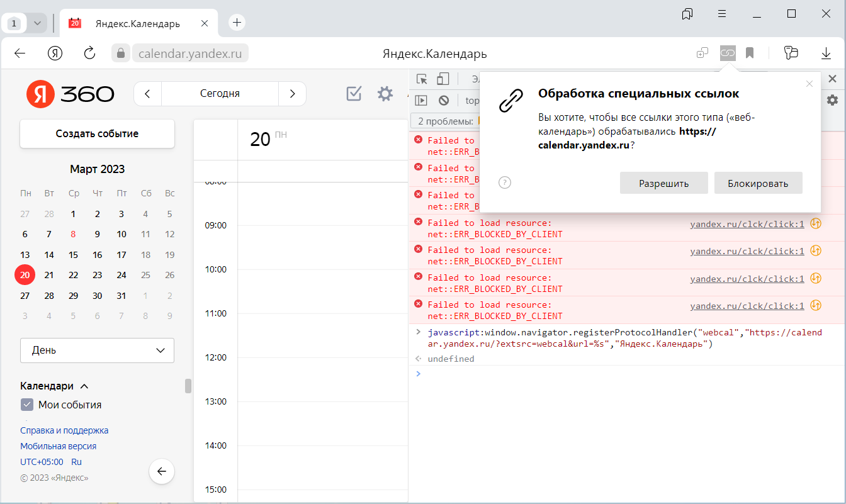Image resolution: width=846 pixels, height=504 pixels.
Task: Open the День view dropdown
Action: point(97,350)
